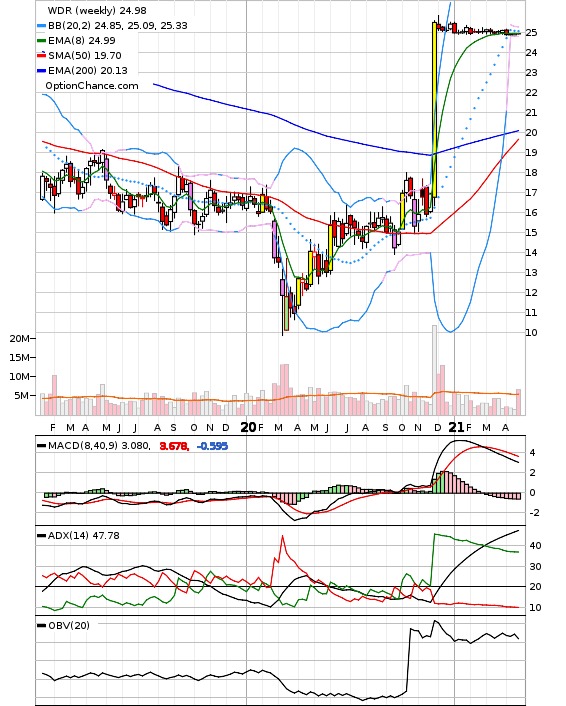Click the bold 20 year marker on time axis
Screen dimensions: 566x706
pyautogui.click(x=249, y=427)
